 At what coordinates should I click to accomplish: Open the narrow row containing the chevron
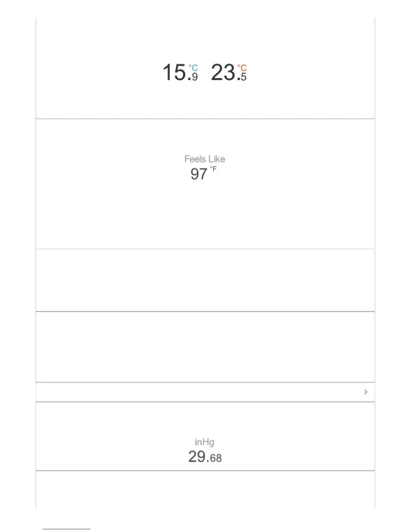[x=205, y=392]
